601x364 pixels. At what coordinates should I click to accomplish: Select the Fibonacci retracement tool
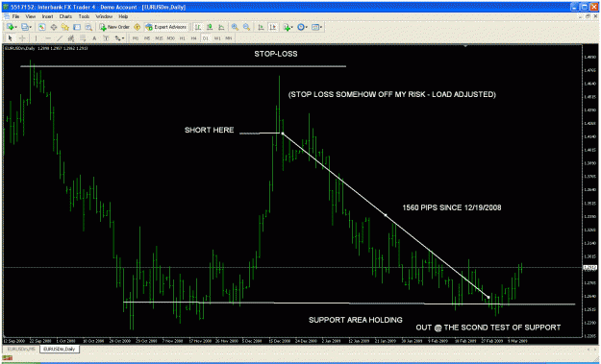[x=83, y=37]
